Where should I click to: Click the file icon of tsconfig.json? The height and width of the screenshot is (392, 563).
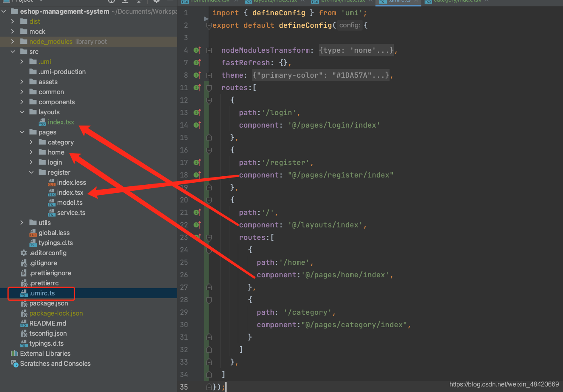pyautogui.click(x=24, y=334)
